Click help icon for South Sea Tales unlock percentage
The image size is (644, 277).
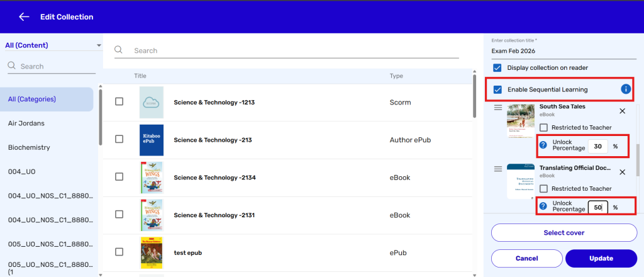coord(543,146)
